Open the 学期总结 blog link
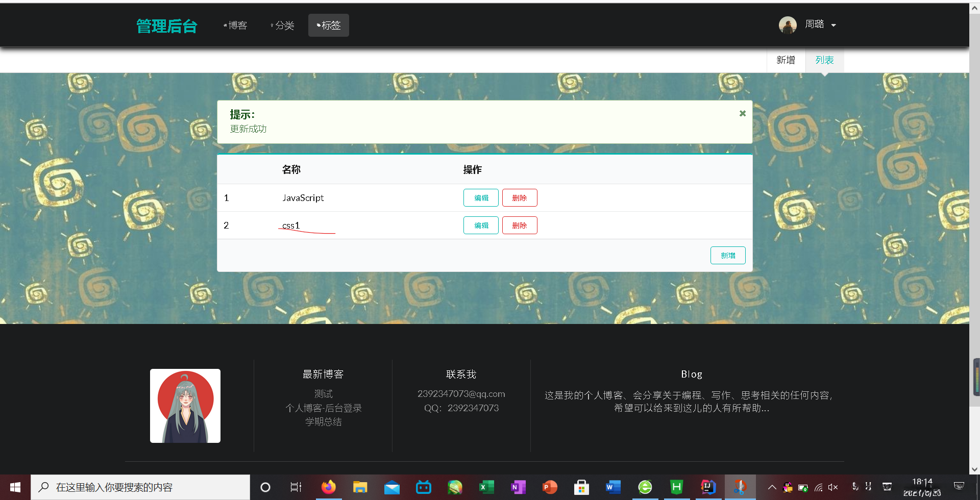Screen dimensions: 980x500 (x=323, y=421)
